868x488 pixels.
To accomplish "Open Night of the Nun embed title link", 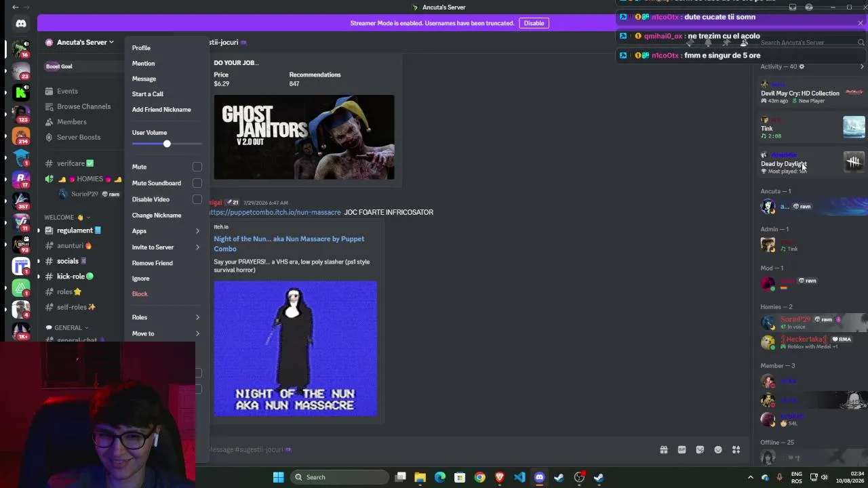I will coord(289,244).
